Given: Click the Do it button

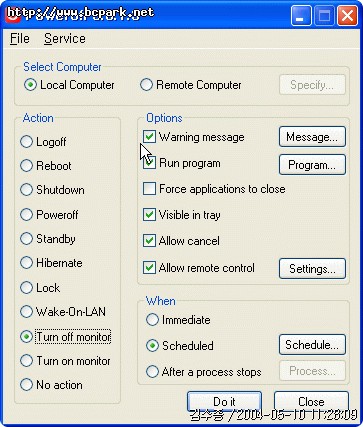Looking at the screenshot, I should (x=224, y=401).
